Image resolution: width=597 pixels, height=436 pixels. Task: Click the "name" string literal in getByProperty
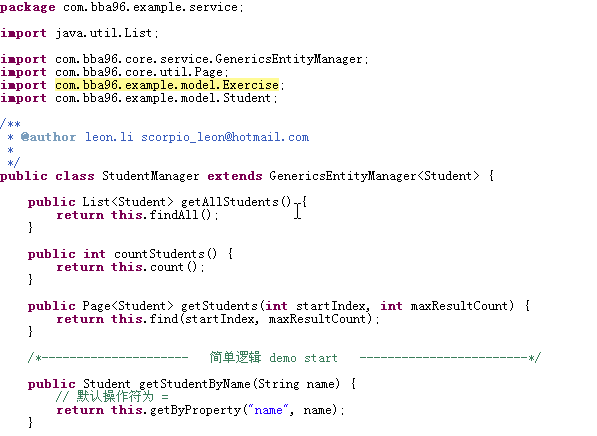(268, 410)
